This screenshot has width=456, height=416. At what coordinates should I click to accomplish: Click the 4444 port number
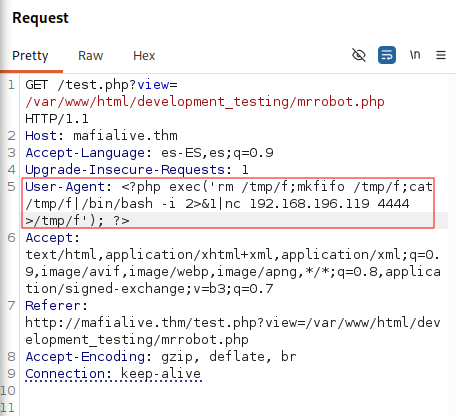393,204
